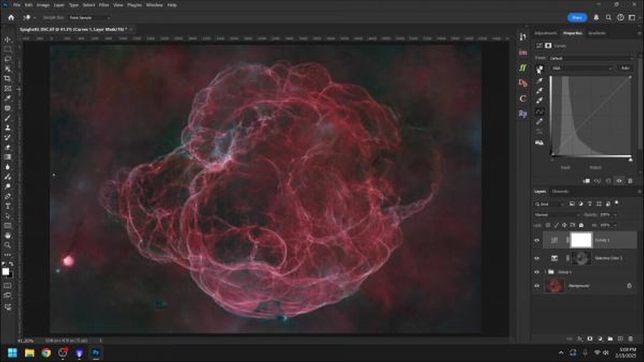This screenshot has height=362, width=644.
Task: Select the Type tool
Action: click(8, 206)
